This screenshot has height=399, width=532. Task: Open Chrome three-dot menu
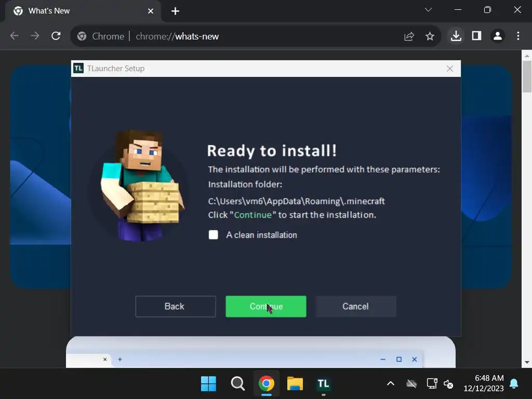(x=518, y=36)
